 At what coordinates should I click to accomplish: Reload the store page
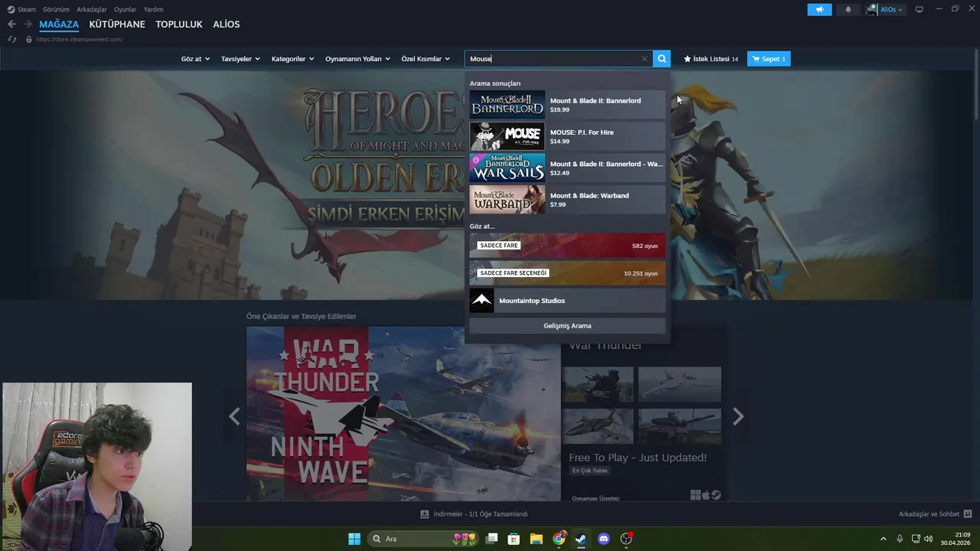(11, 39)
